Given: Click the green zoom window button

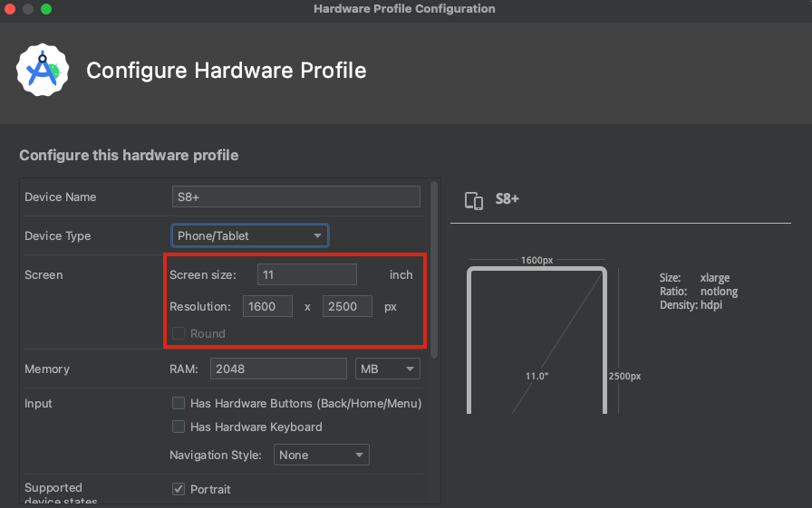Looking at the screenshot, I should pyautogui.click(x=46, y=9).
